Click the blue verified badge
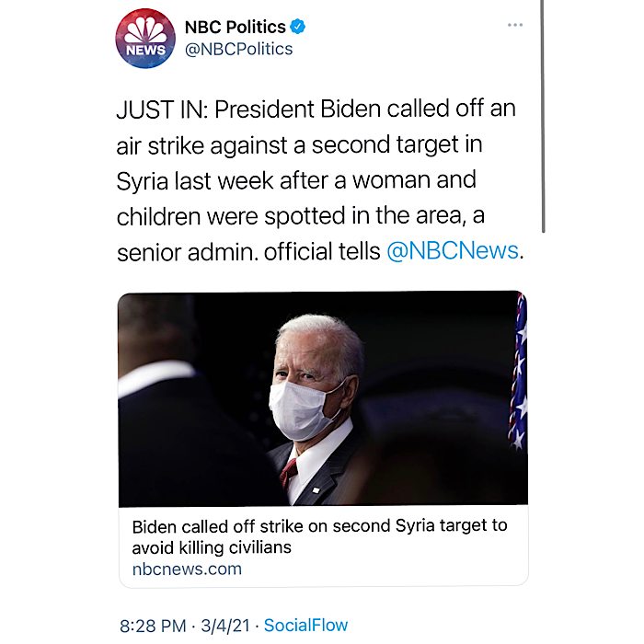This screenshot has height=644, width=644. coord(297,27)
